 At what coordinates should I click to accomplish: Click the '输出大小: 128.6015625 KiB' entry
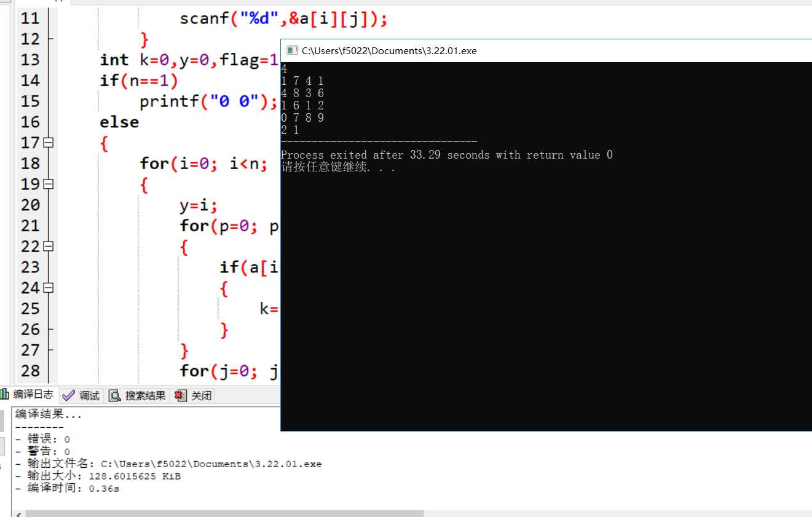coord(98,476)
